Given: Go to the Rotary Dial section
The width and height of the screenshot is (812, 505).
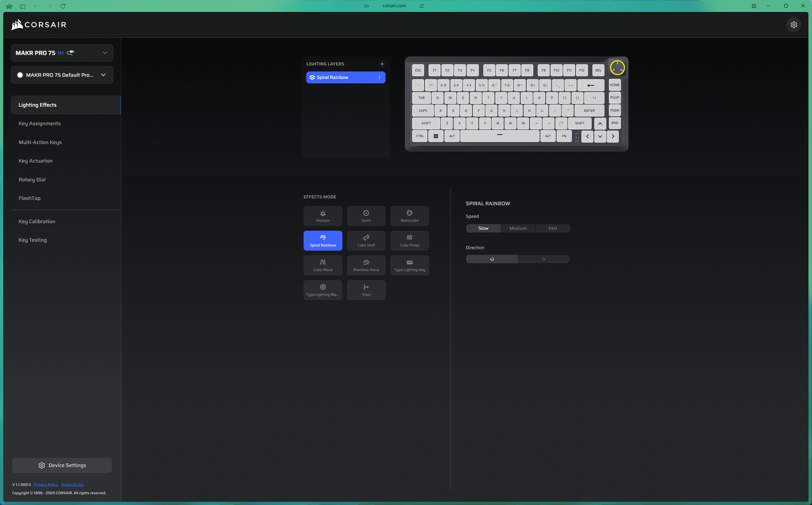Looking at the screenshot, I should click(x=32, y=180).
